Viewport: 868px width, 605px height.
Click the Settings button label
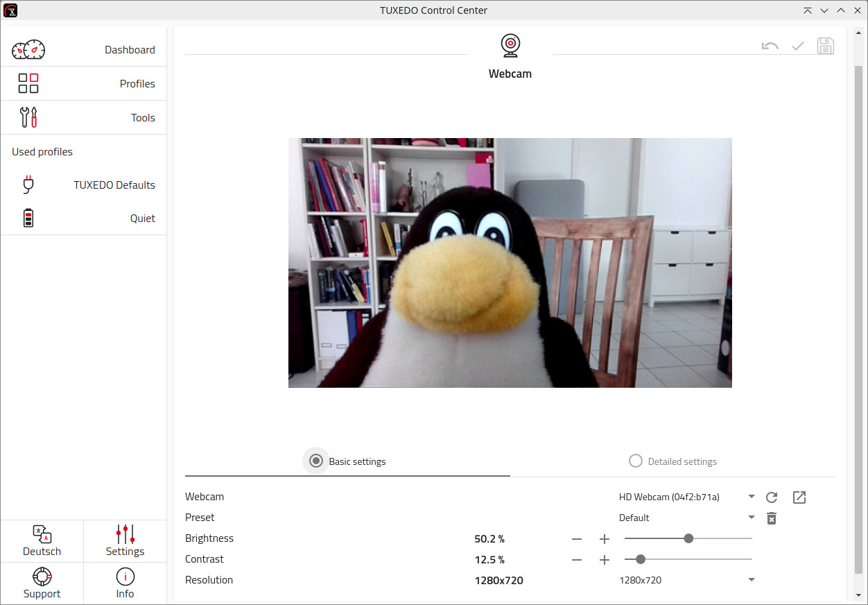pyautogui.click(x=125, y=552)
